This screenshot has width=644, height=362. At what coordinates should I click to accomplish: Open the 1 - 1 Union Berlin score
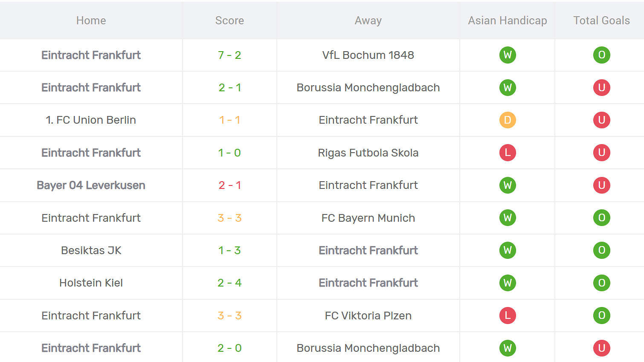(229, 120)
